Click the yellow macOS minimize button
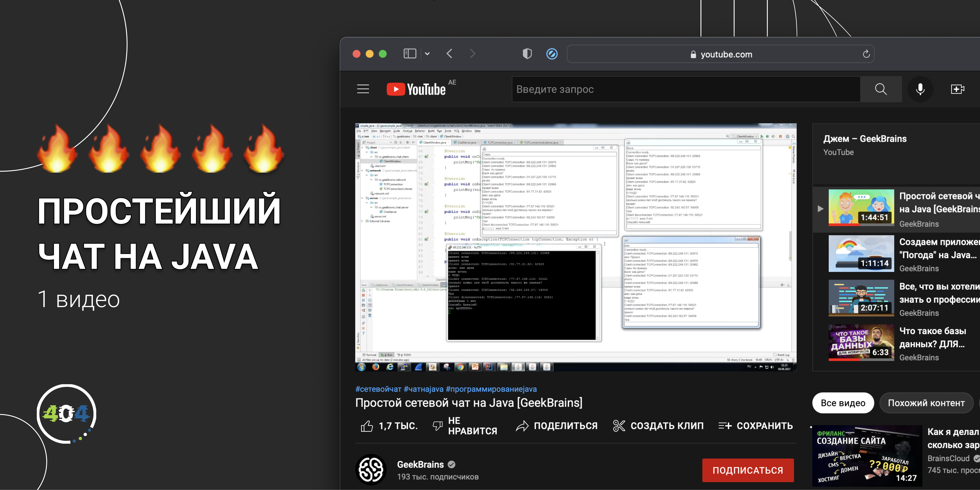 [x=369, y=54]
